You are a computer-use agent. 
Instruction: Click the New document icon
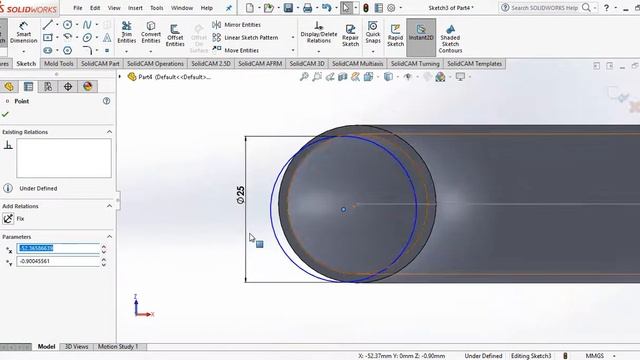[250, 8]
